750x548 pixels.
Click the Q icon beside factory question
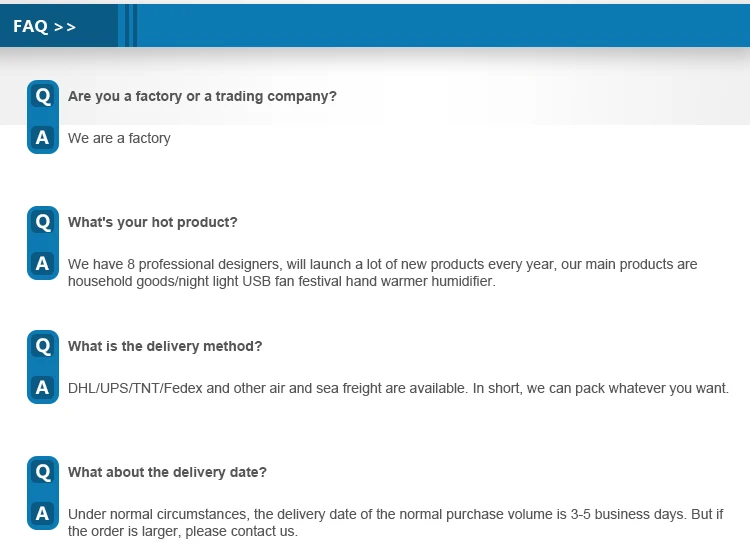point(42,96)
